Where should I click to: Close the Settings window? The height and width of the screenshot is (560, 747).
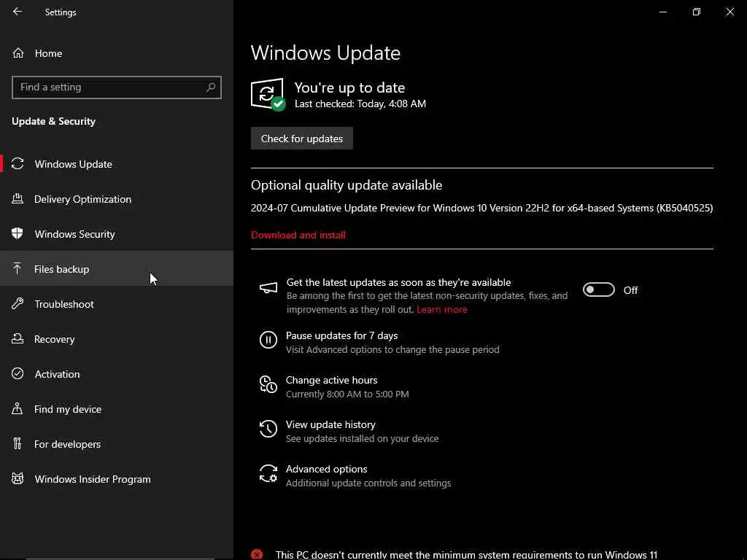[729, 12]
